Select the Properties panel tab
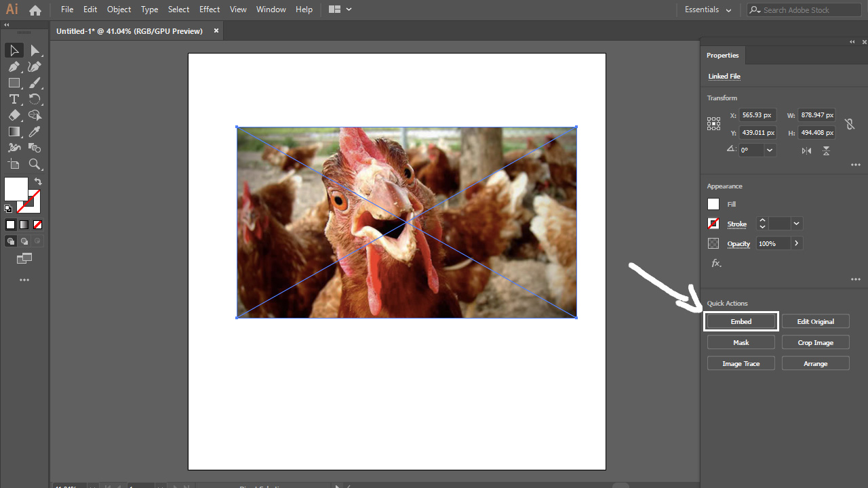The image size is (868, 488). [723, 56]
